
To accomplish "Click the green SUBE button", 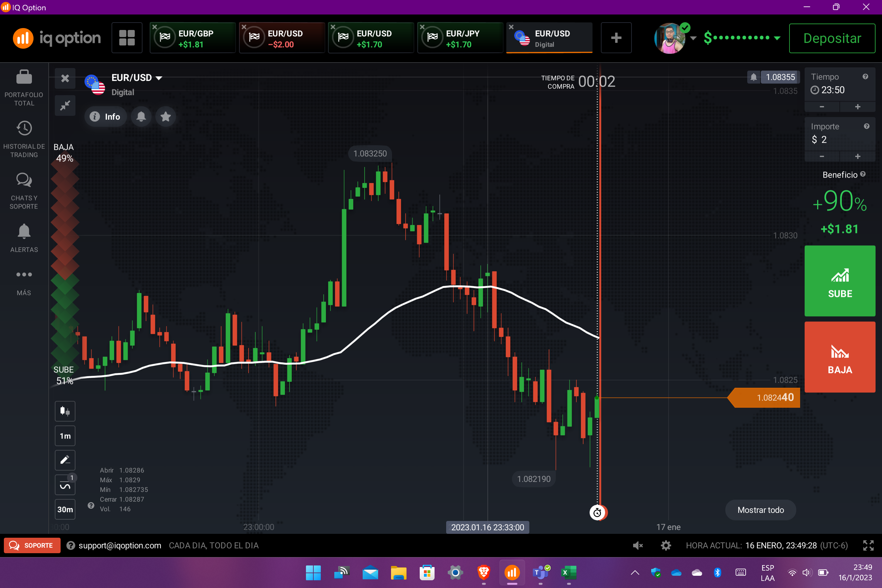I will [840, 281].
